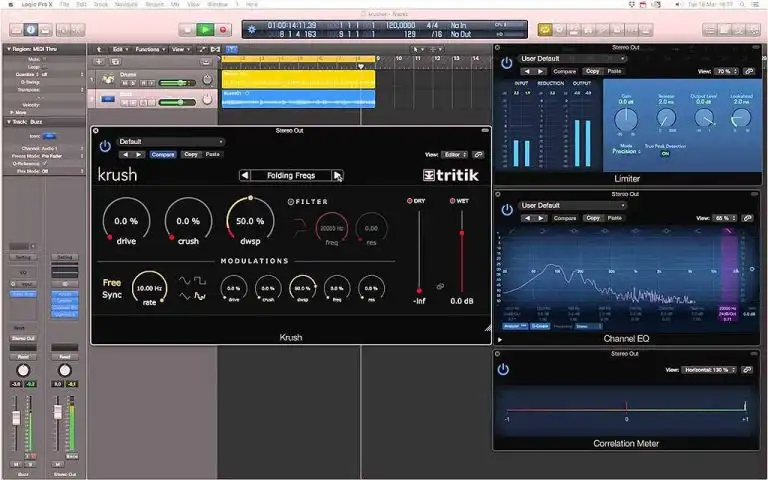The image size is (768, 480).
Task: Click the green Play button in transport
Action: tap(205, 30)
